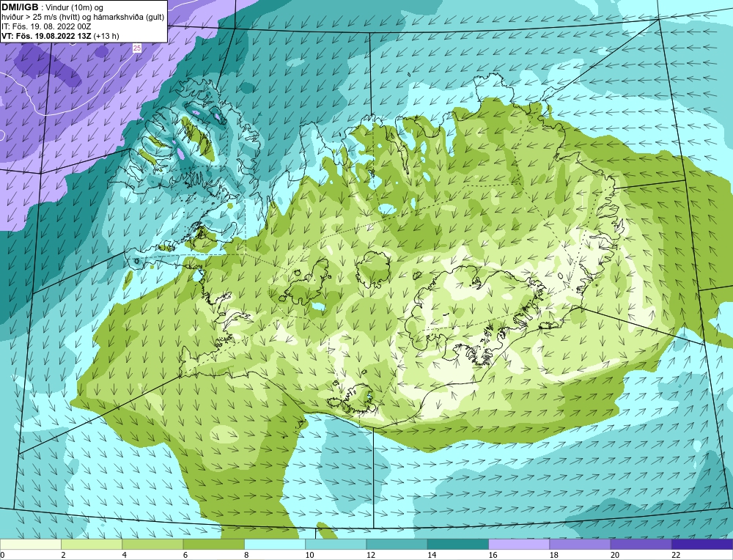Click the legend scale value 22
Image resolution: width=733 pixels, height=560 pixels.
(x=676, y=555)
